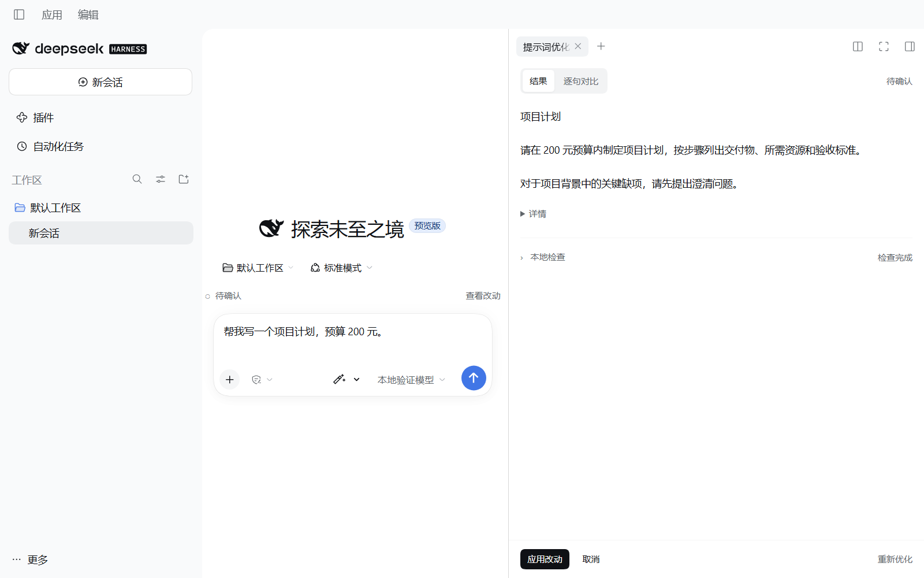Screen dimensions: 924x578
Task: Open 插件 plugins page
Action: pos(43,117)
